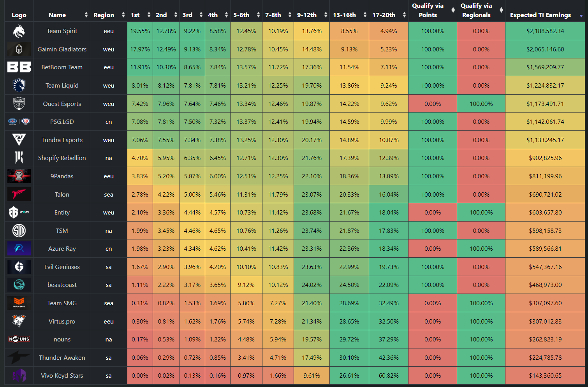Click Team Spirit's green 19.55% cell

[140, 31]
